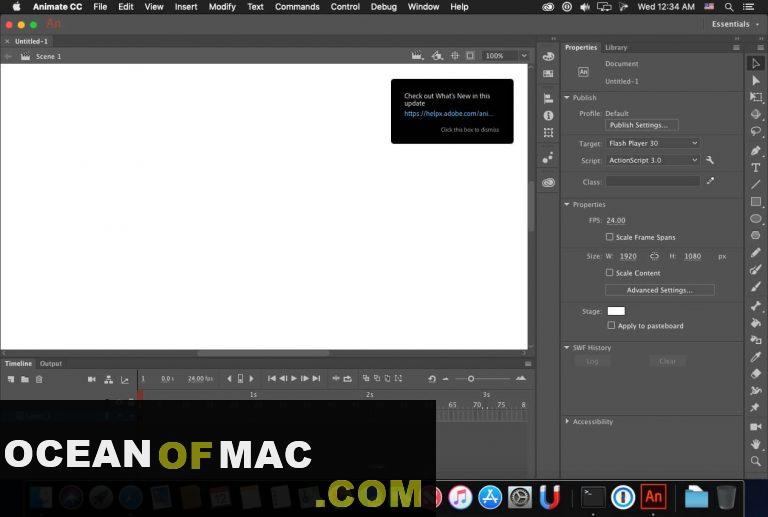Screen dimensions: 768x517
Task: Select the Paint Bucket tool
Action: click(756, 323)
